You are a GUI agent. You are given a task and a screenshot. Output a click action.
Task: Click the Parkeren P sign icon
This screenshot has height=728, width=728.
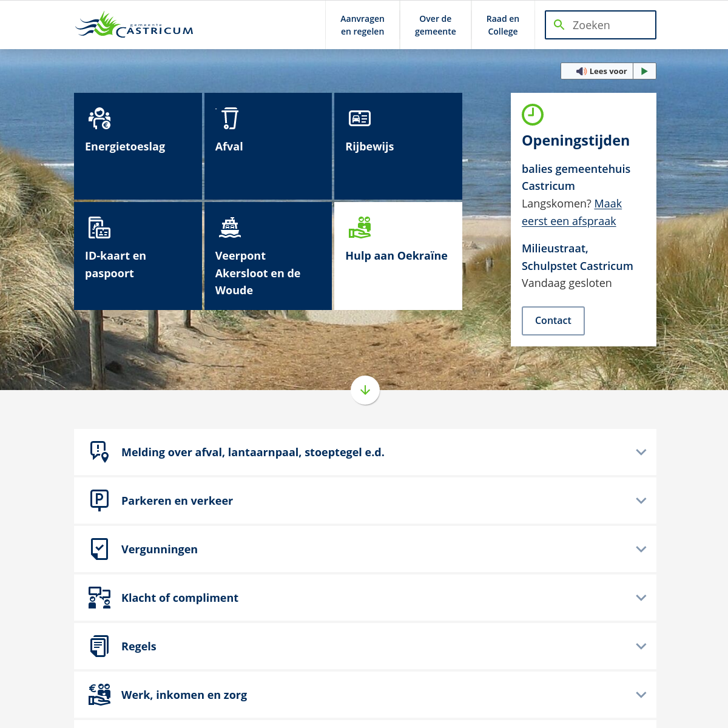[x=99, y=500]
